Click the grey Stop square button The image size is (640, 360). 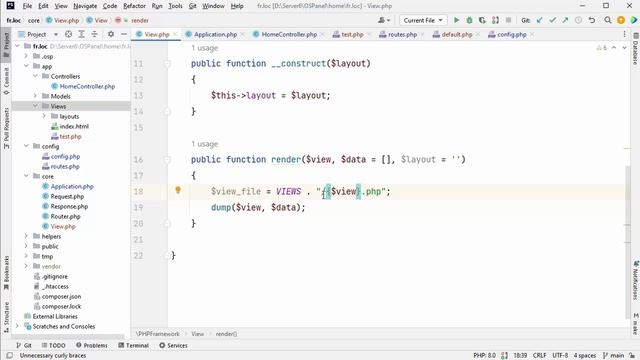coord(508,20)
